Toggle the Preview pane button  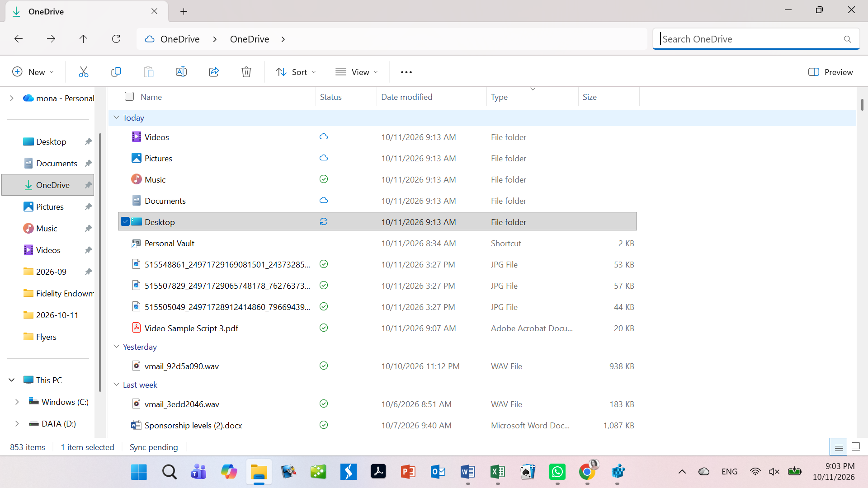[831, 72]
